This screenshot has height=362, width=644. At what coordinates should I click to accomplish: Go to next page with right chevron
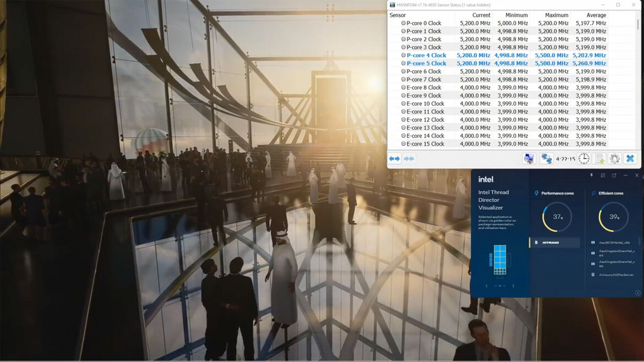pyautogui.click(x=513, y=286)
